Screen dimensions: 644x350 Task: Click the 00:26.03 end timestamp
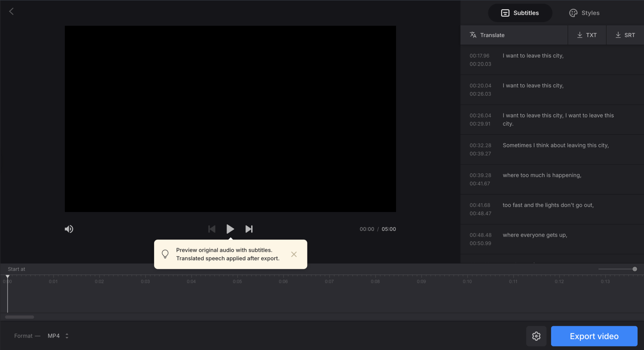pyautogui.click(x=480, y=94)
